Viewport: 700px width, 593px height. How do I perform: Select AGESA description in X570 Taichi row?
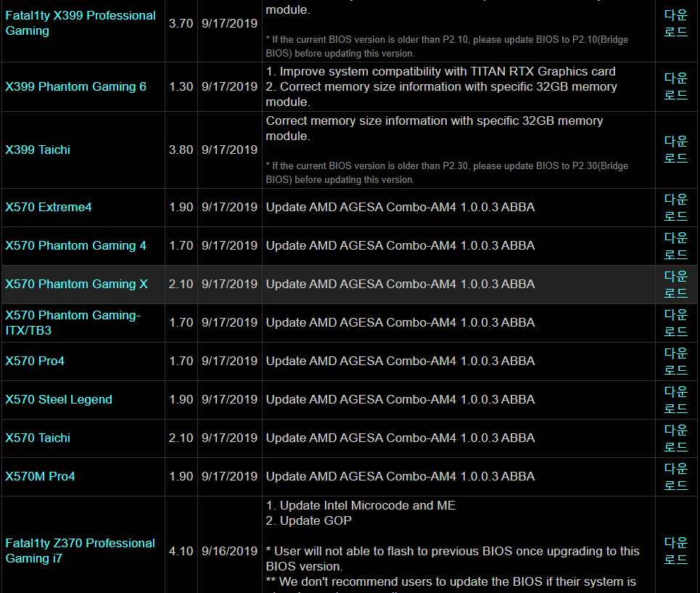[x=400, y=438]
